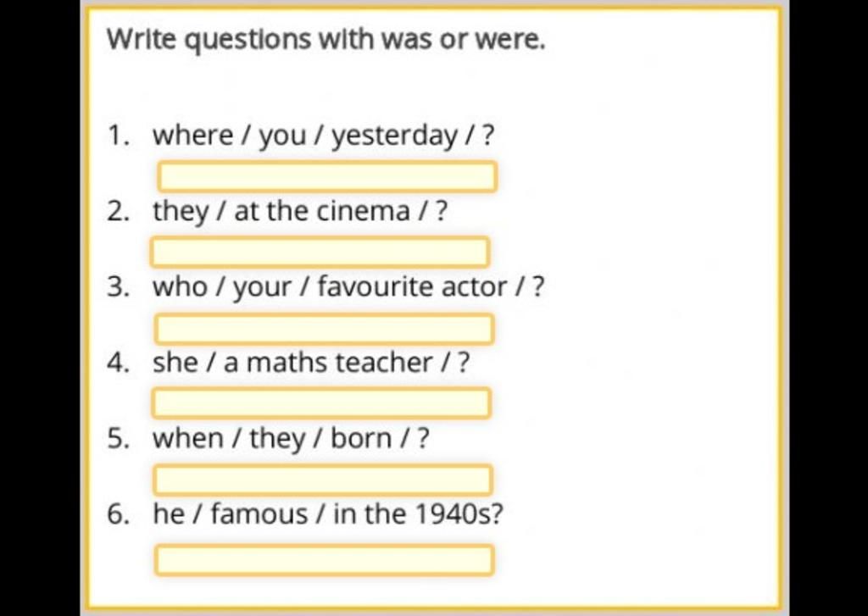Click the heading 'Write questions with was or were.'
Viewport: 868px width, 616px height.
(x=326, y=39)
